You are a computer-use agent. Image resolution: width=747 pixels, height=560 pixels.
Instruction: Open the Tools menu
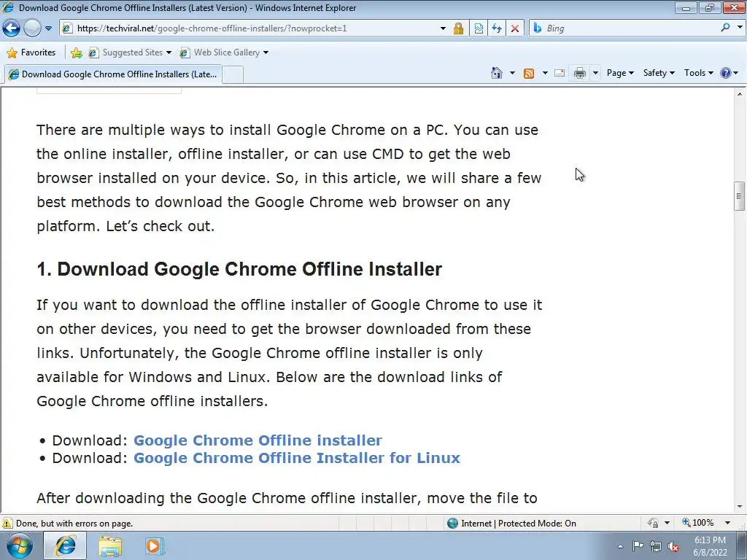tap(698, 73)
